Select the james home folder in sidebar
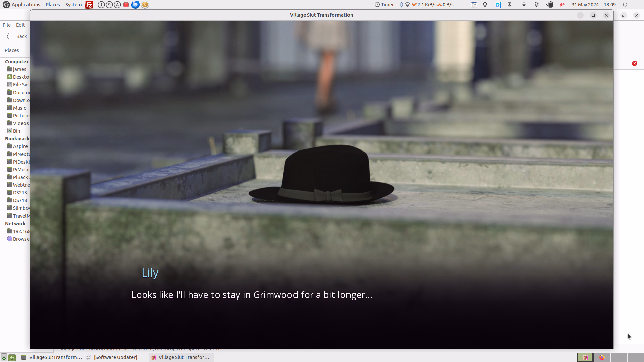Viewport: 644px width, 362px height. click(x=17, y=69)
